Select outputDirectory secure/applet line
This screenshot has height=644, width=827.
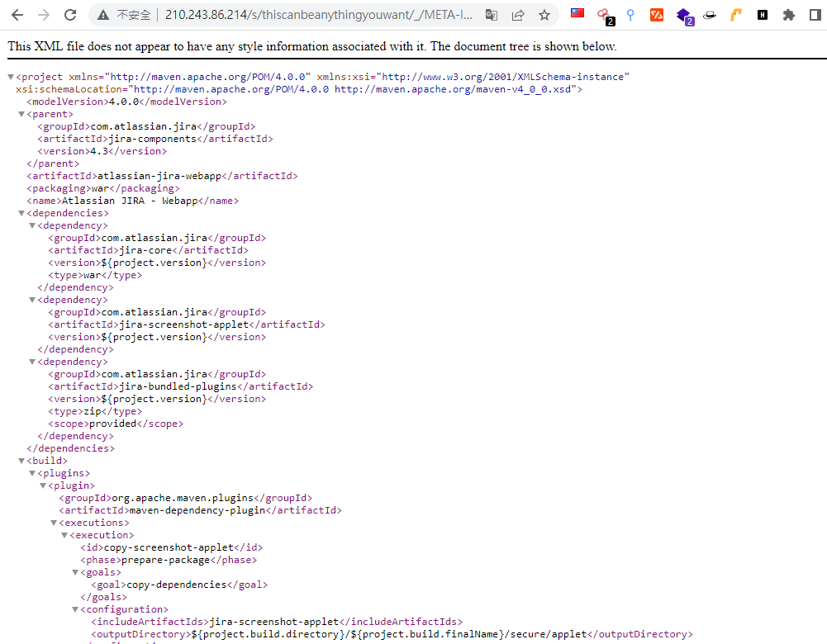tap(392, 634)
